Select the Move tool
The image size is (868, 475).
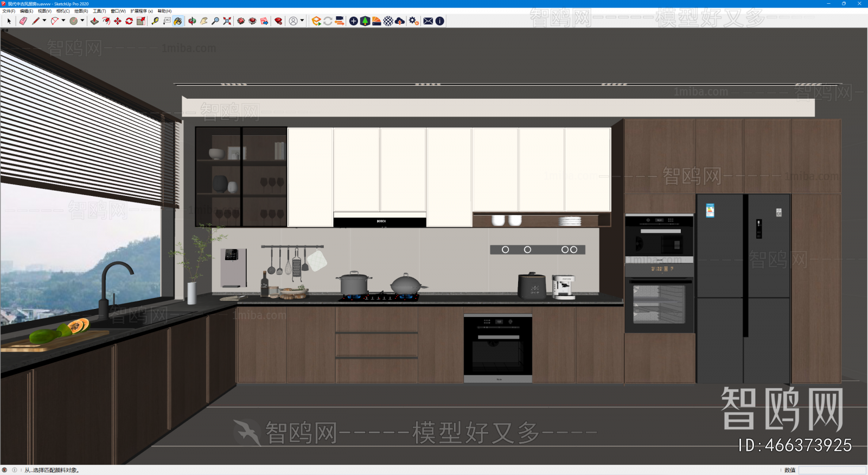(118, 21)
